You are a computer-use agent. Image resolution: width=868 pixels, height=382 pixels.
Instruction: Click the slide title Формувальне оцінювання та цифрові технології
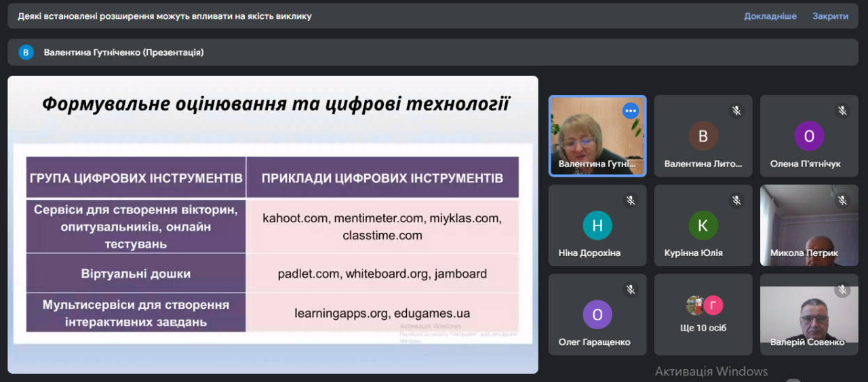(x=275, y=104)
